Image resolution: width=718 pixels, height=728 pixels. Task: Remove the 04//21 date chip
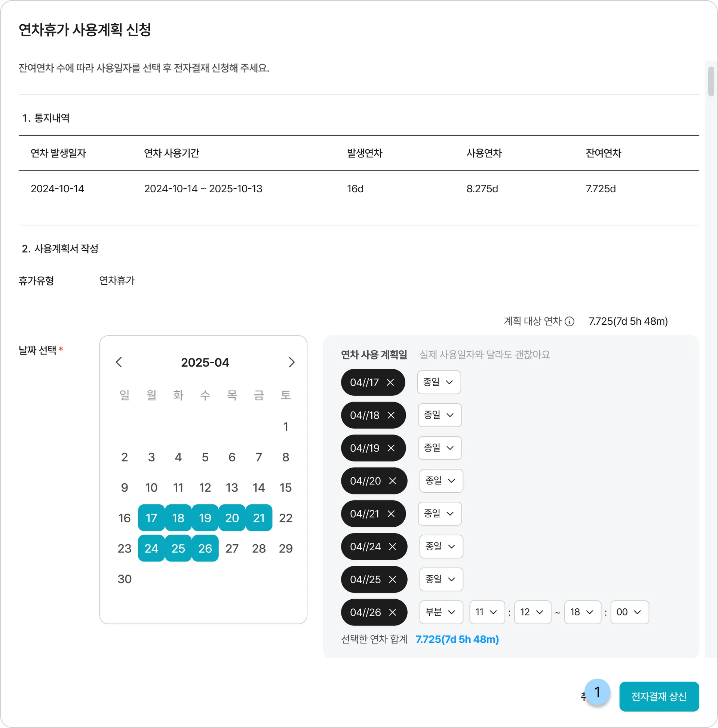392,514
